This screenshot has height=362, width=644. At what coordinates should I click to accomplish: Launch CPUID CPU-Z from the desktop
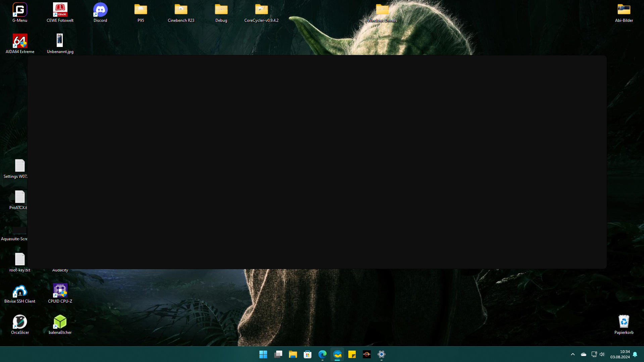(x=60, y=291)
